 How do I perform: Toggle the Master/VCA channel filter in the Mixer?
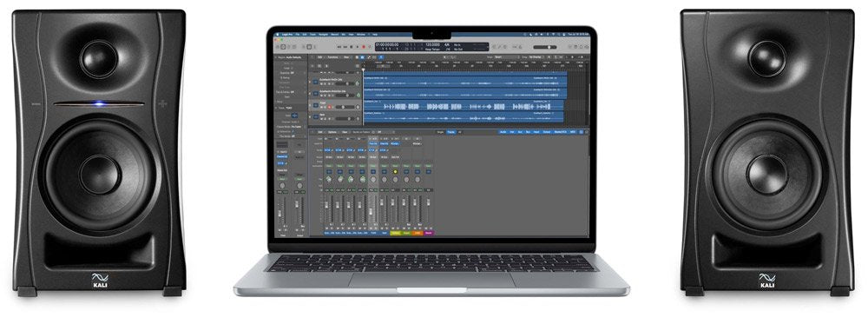coord(562,132)
